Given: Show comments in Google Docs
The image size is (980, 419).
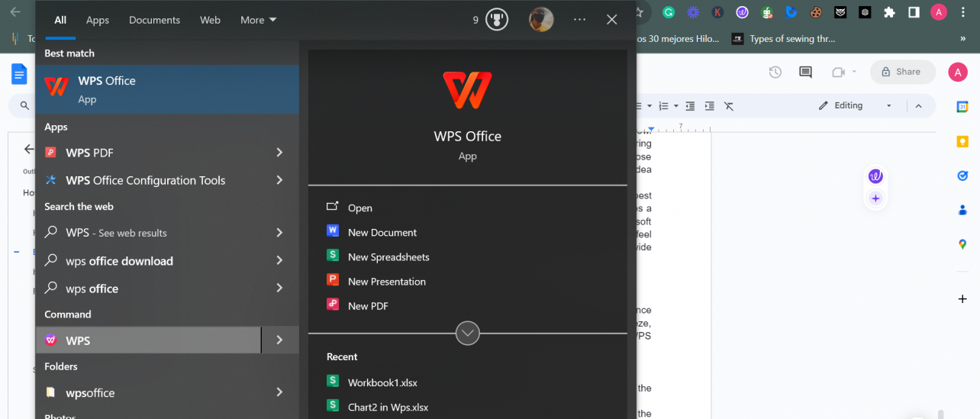Looking at the screenshot, I should [805, 72].
